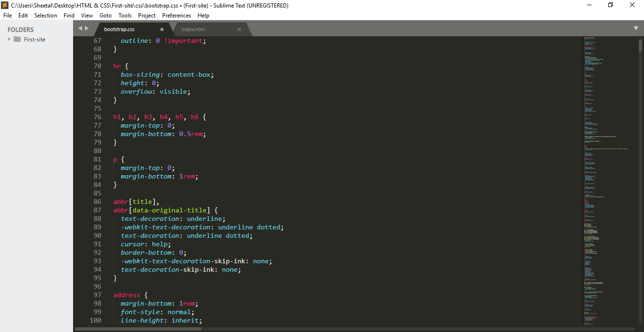The image size is (644, 332).
Task: Open the tab list dropdown arrow
Action: pos(636,28)
